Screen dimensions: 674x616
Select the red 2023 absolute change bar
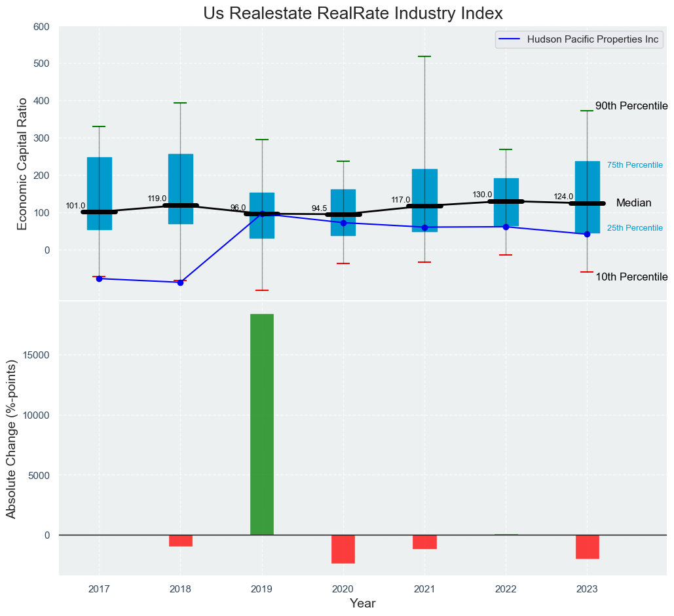point(587,547)
